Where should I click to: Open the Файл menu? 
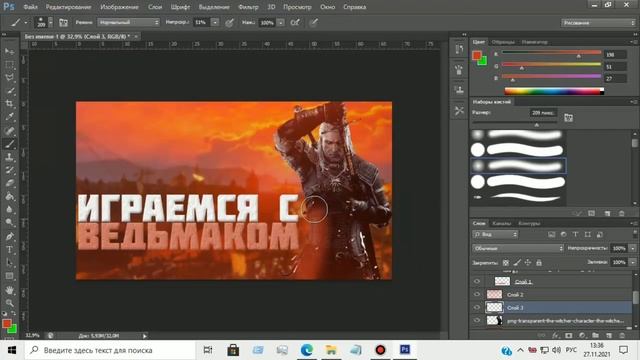[31, 7]
